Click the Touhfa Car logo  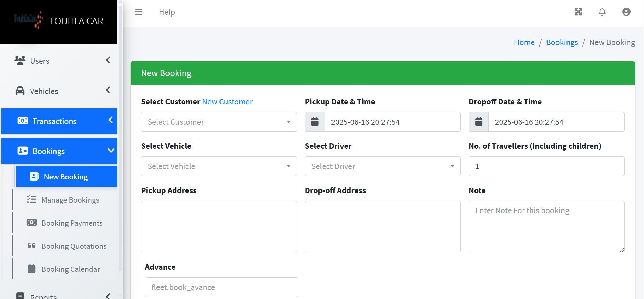click(29, 20)
